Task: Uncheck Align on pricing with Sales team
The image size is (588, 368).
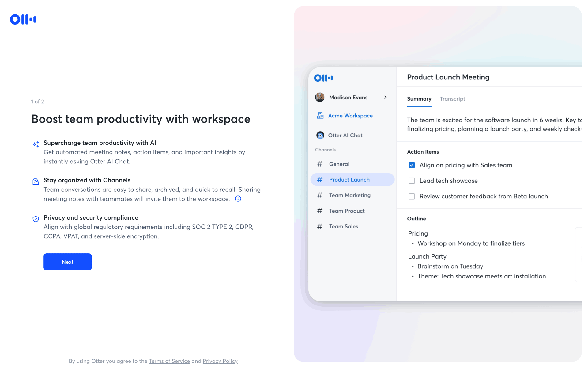Action: click(412, 165)
